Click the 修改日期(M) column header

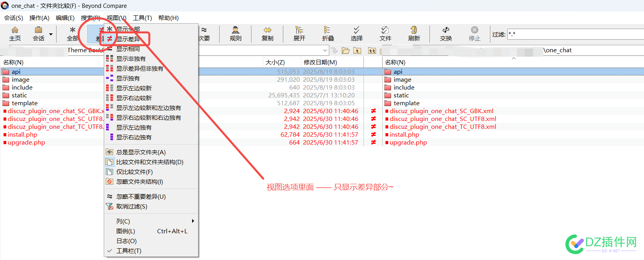click(320, 62)
